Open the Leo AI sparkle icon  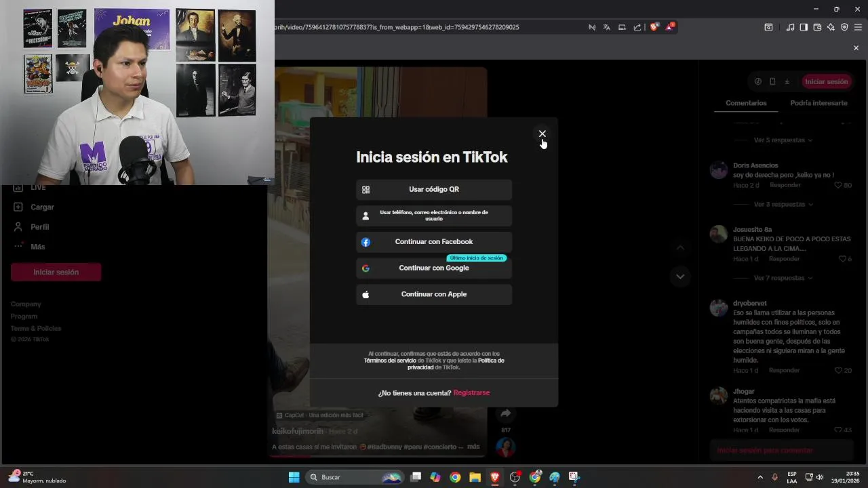(x=831, y=27)
